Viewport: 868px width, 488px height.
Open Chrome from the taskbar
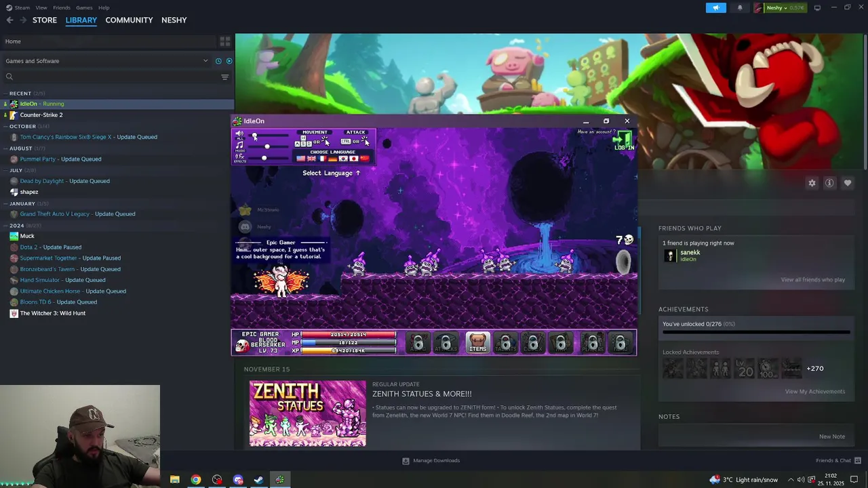click(196, 480)
